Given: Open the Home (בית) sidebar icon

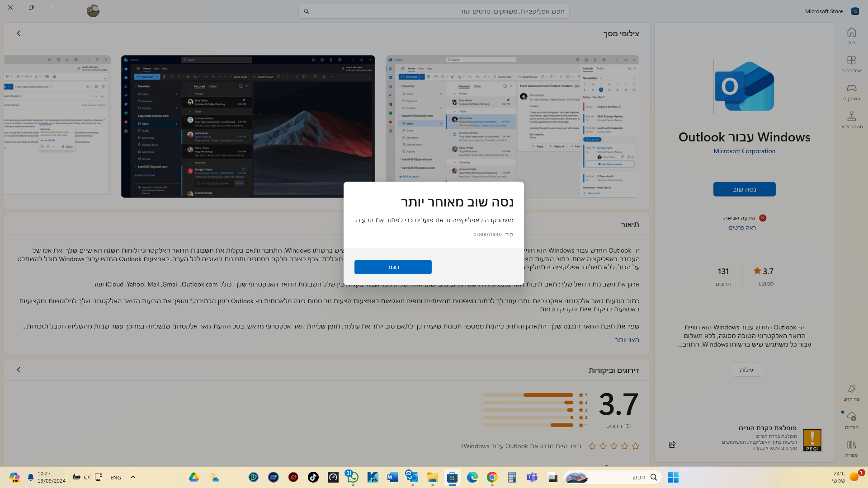Looking at the screenshot, I should click(851, 36).
